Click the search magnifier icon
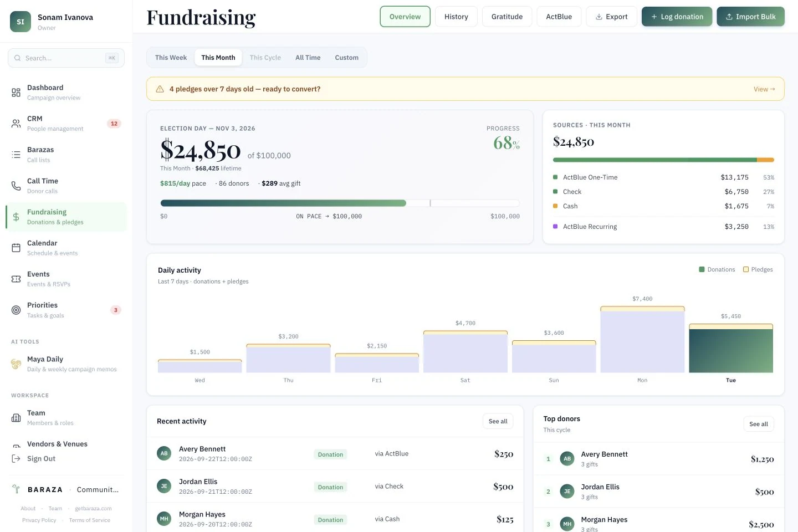Screen dimensions: 798x532 coord(18,58)
